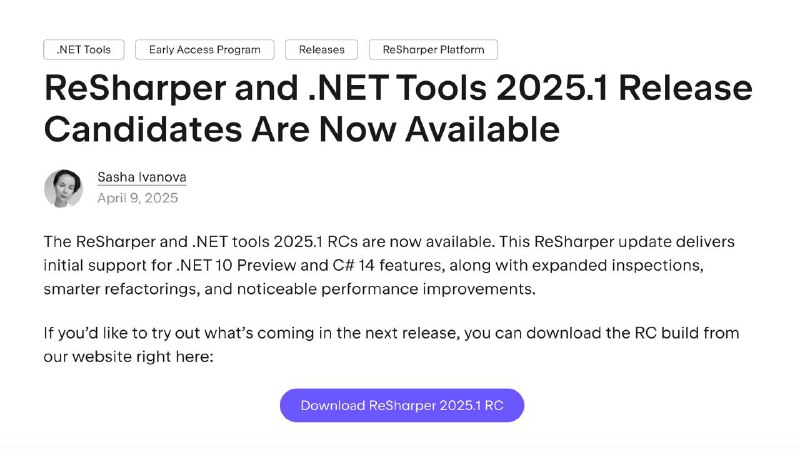Click headline text 'Candidates Are Now Available'

click(302, 129)
